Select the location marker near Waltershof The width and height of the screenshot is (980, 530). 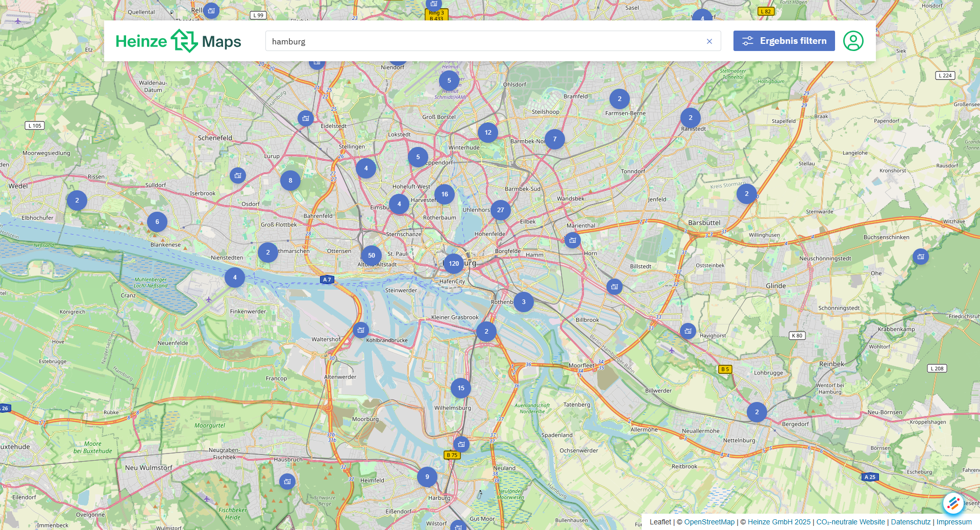pos(361,330)
